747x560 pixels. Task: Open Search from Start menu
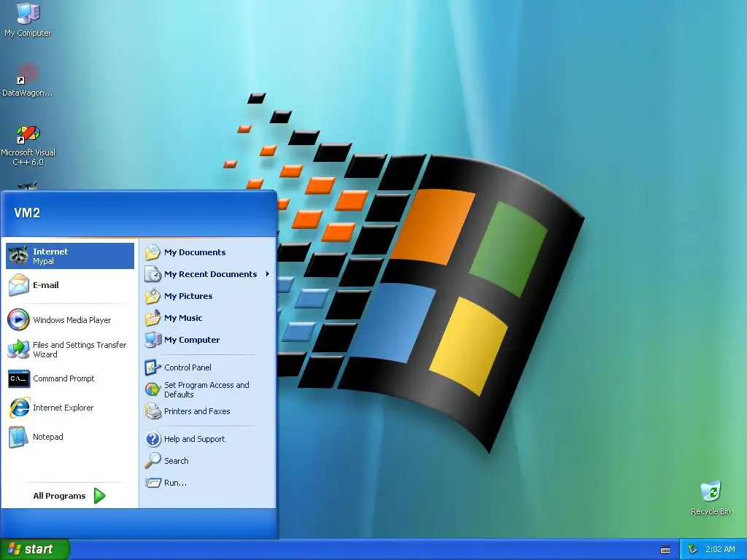(x=208, y=461)
